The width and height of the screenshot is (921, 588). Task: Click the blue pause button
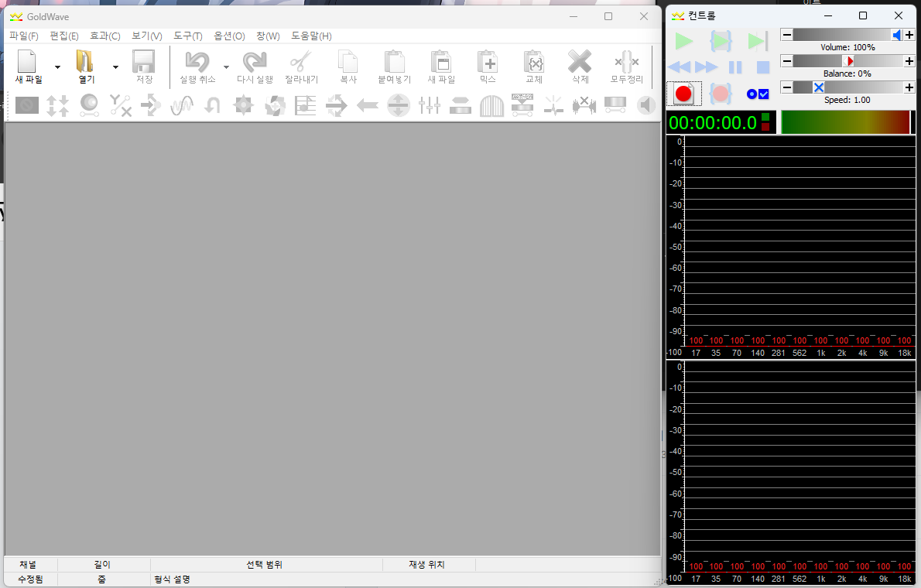735,67
